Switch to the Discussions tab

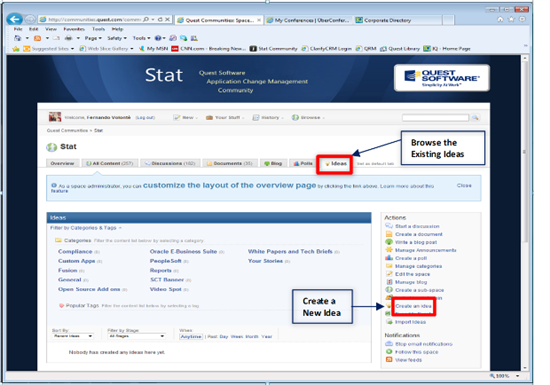click(x=170, y=163)
